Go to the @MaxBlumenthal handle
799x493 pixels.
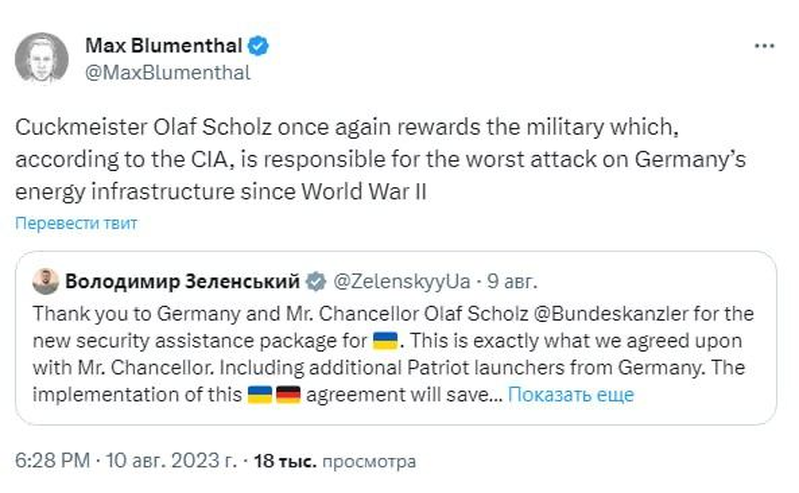coord(167,72)
